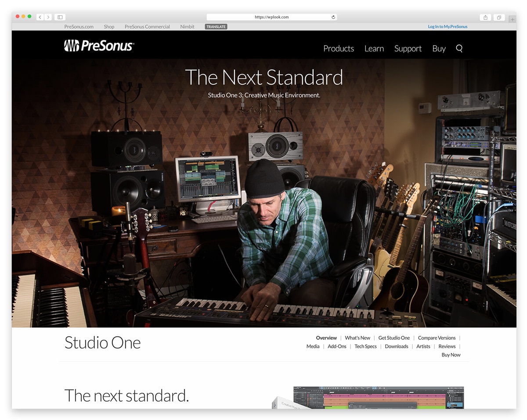Open the Studio One software screenshot thumbnail
The height and width of the screenshot is (420, 527).
[x=379, y=398]
